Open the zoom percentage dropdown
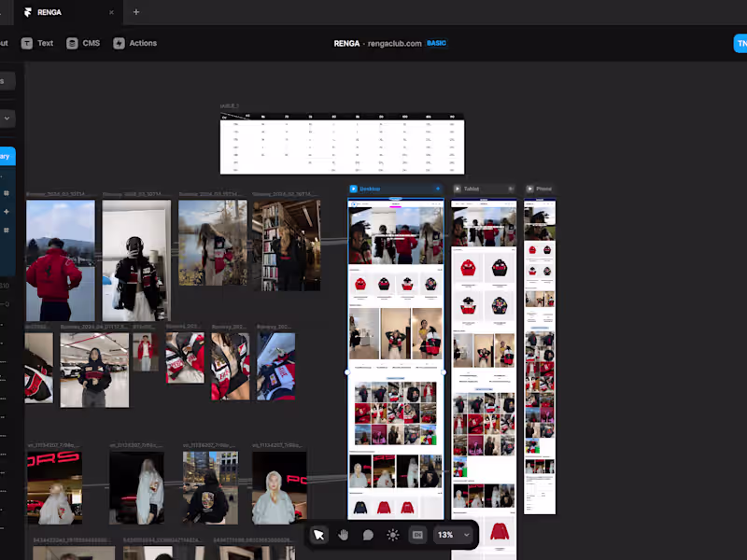 click(454, 535)
